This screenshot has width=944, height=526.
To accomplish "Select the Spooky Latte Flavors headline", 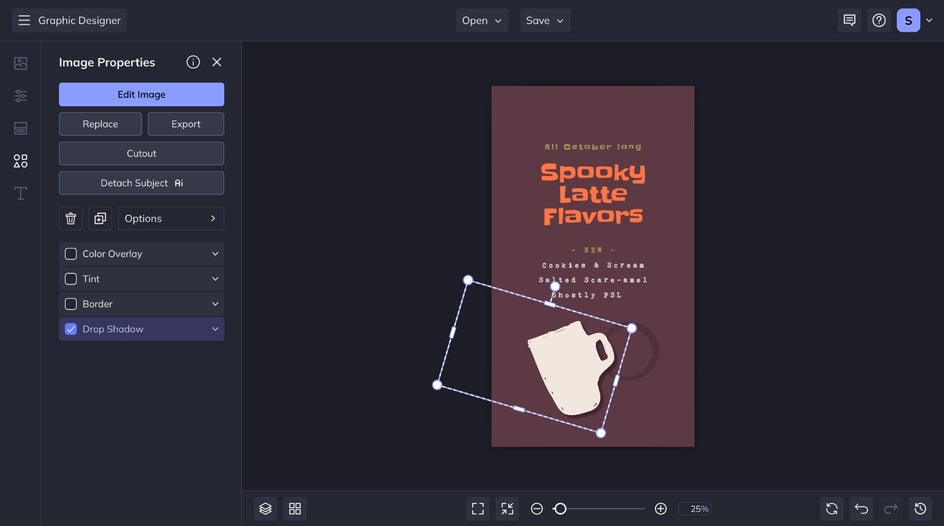I will click(x=593, y=194).
